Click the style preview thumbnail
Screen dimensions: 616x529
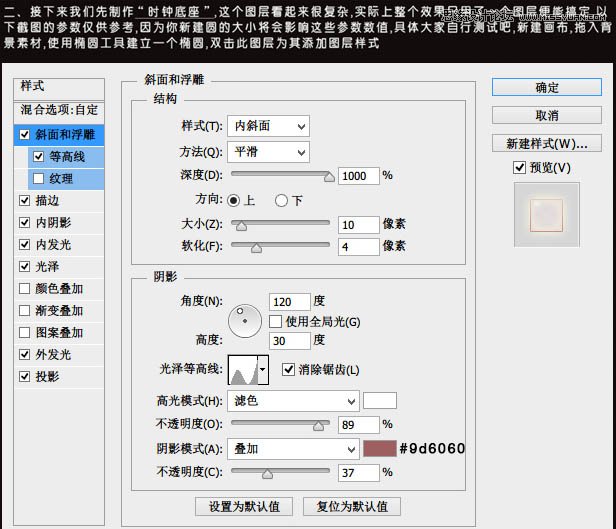click(x=546, y=215)
